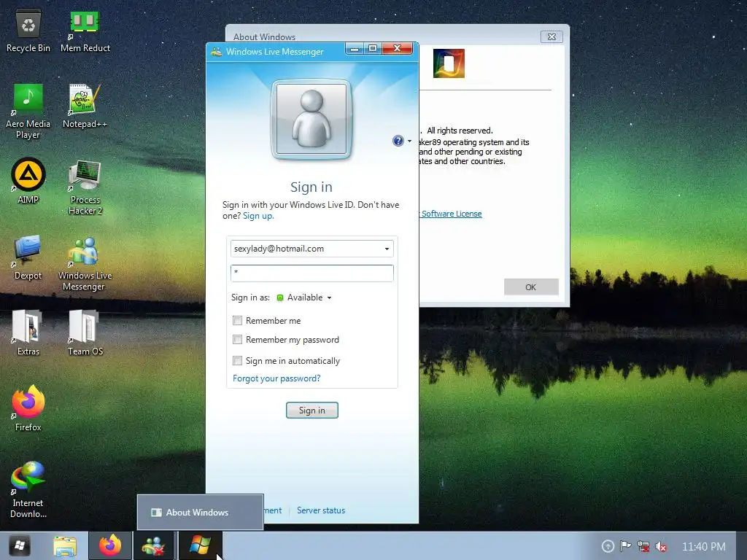The image size is (747, 560).
Task: Click the Messenger display picture avatar
Action: tap(311, 119)
